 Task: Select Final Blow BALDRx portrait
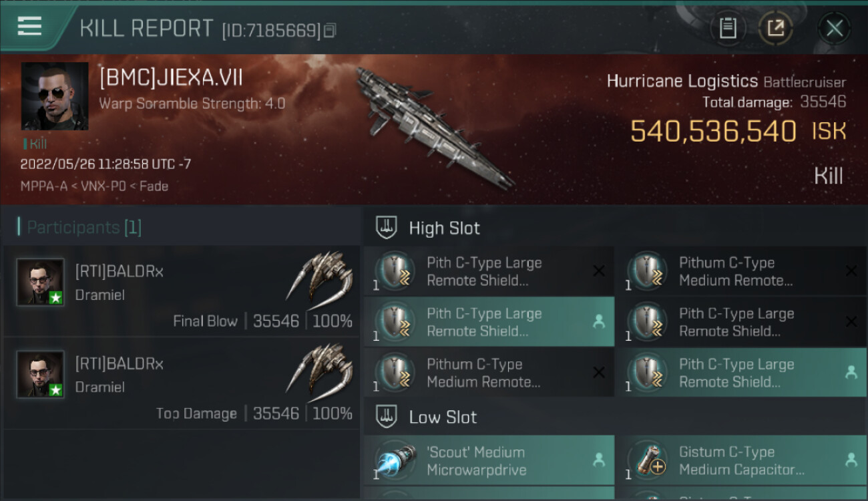click(41, 282)
